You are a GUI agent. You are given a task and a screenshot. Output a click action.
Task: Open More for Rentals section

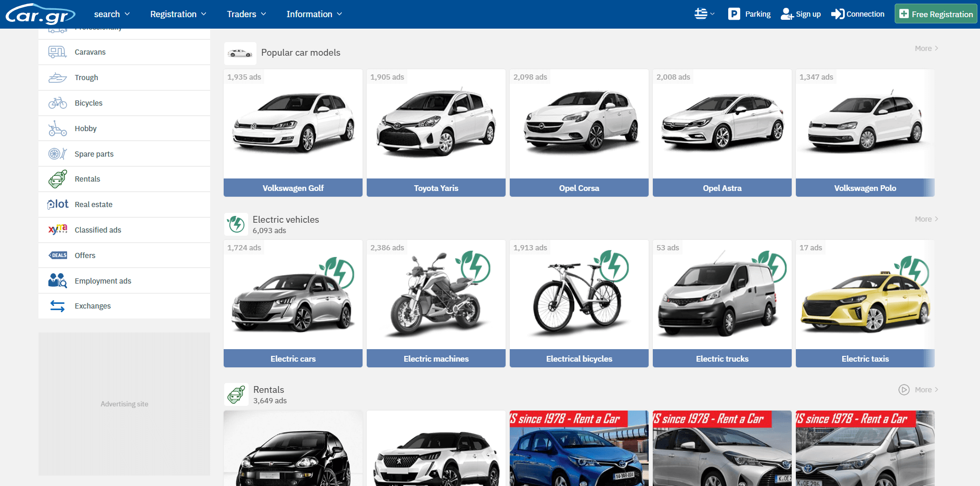[x=926, y=390]
